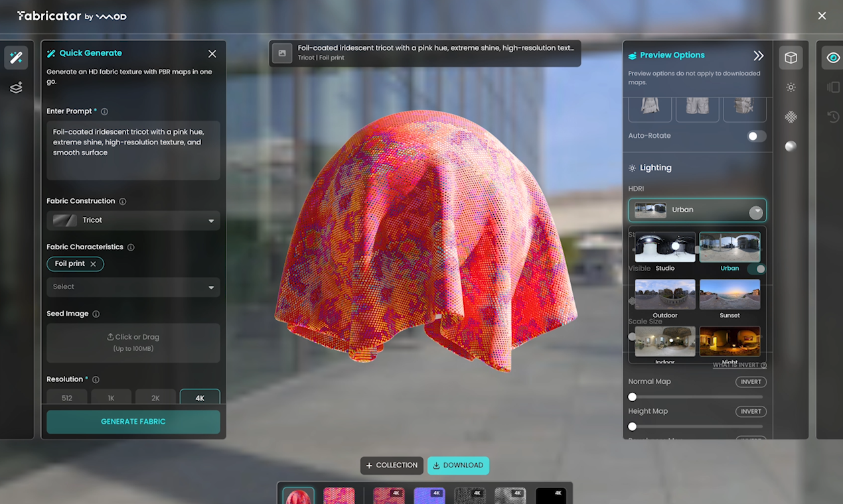Choose the second garment model thumbnail

[698, 109]
